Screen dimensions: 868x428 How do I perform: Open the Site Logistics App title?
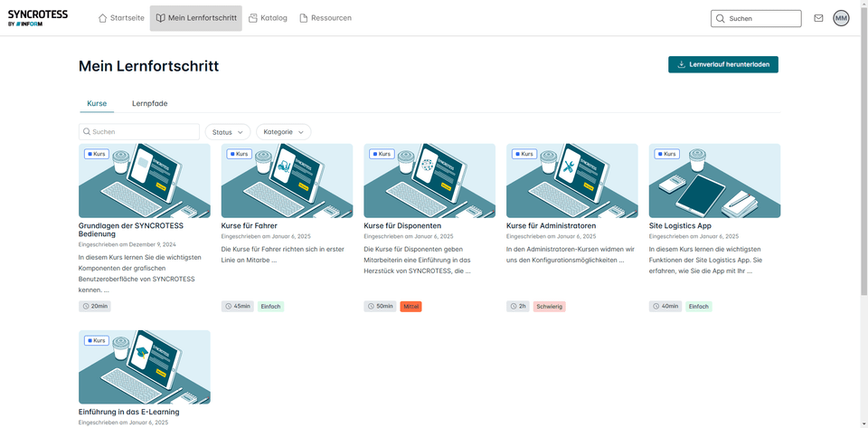pos(680,226)
